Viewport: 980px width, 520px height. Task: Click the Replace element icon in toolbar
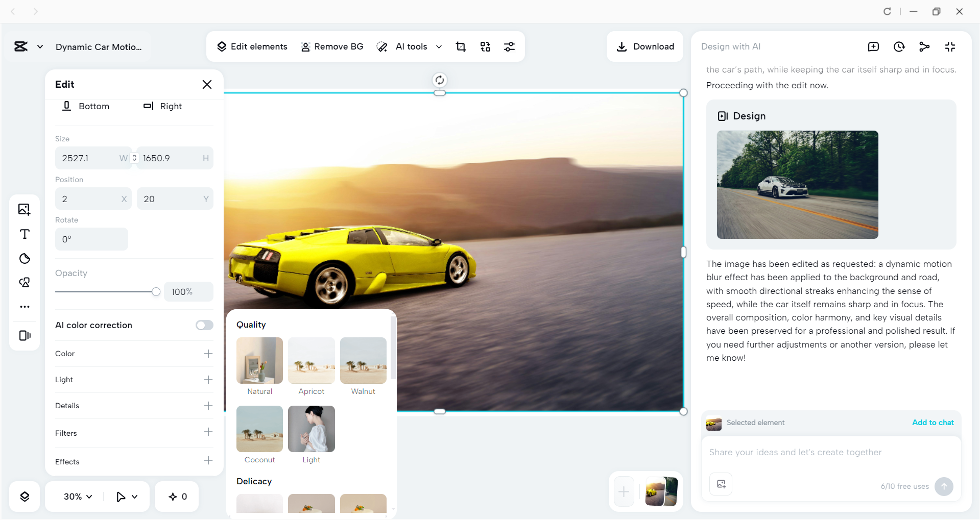485,46
